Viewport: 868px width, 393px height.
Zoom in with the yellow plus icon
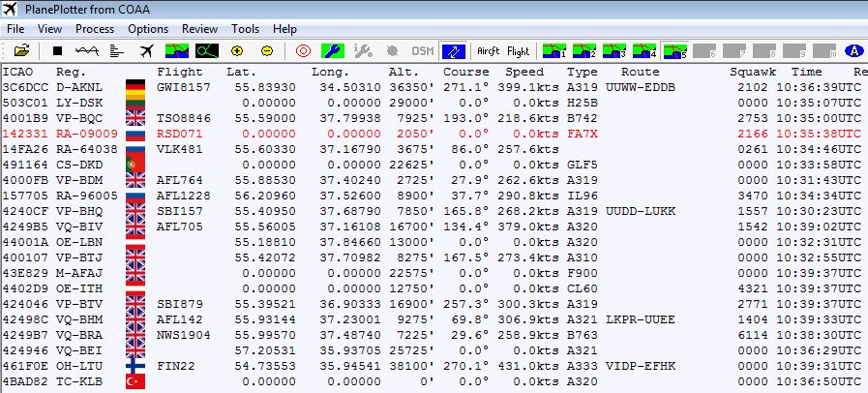click(x=237, y=51)
